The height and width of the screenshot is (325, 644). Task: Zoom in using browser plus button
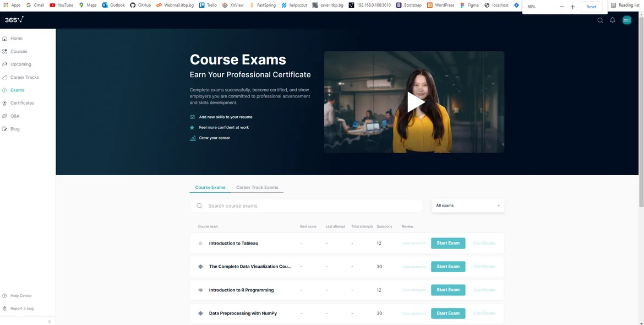[x=572, y=7]
